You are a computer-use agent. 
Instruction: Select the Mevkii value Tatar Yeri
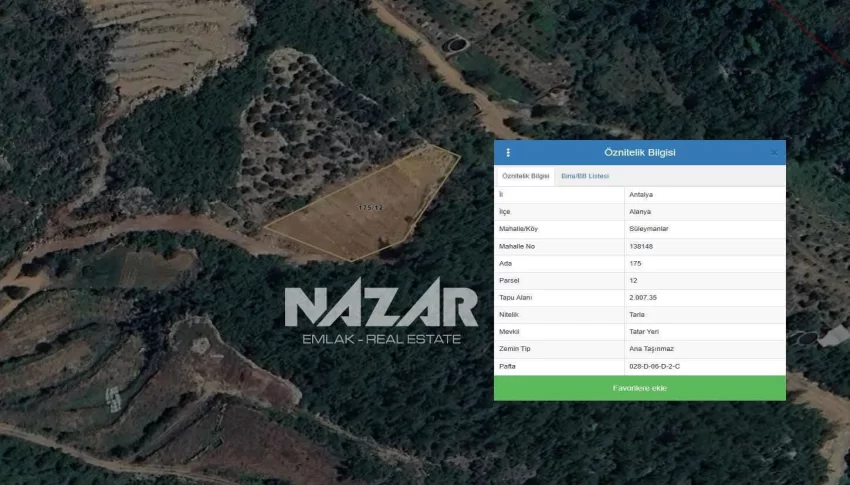coord(644,332)
